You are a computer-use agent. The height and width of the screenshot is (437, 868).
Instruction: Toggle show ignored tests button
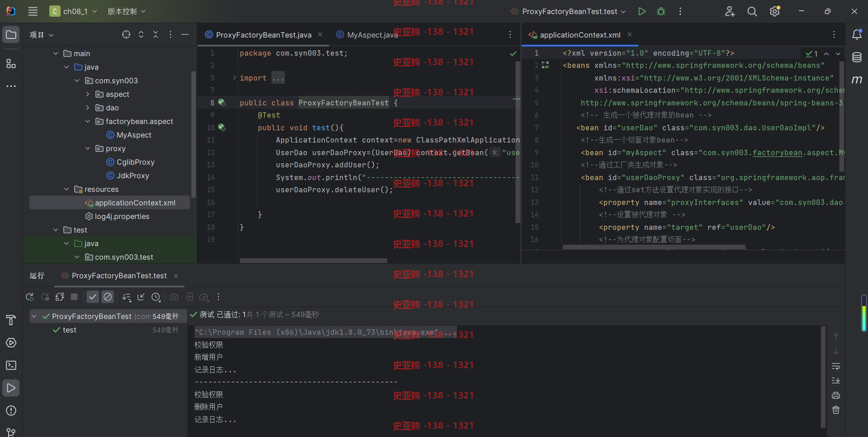pos(108,297)
